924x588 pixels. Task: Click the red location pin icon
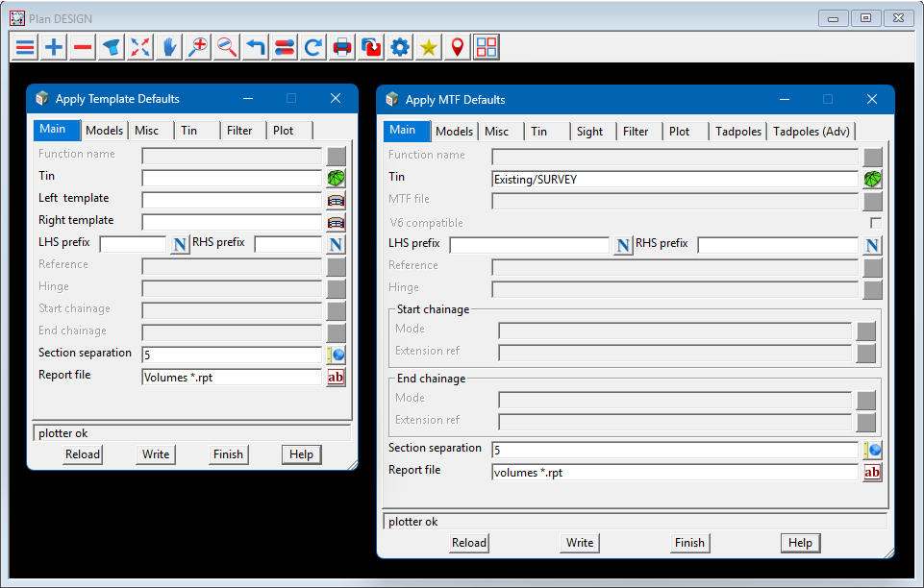tap(458, 47)
